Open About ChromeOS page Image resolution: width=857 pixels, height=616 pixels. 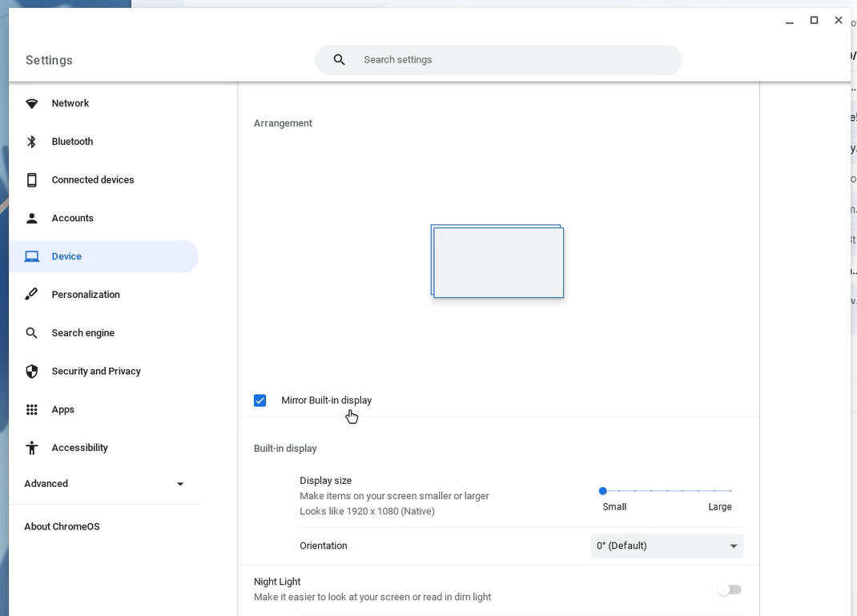coord(62,527)
